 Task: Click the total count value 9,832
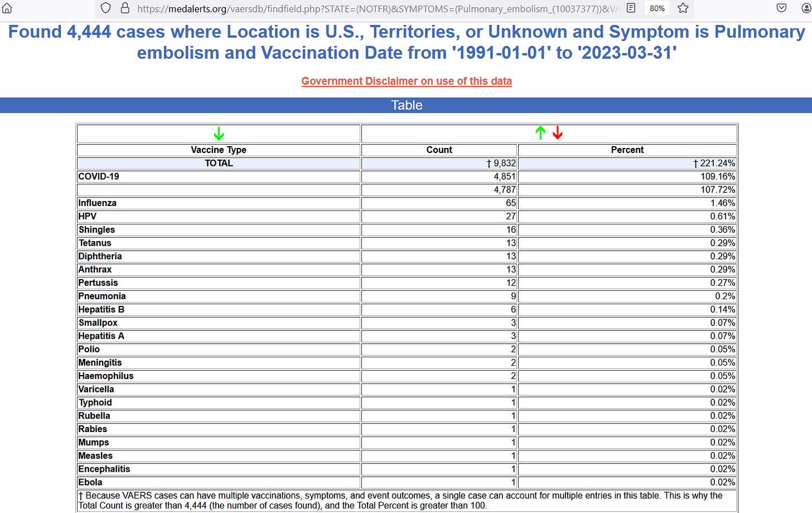501,163
